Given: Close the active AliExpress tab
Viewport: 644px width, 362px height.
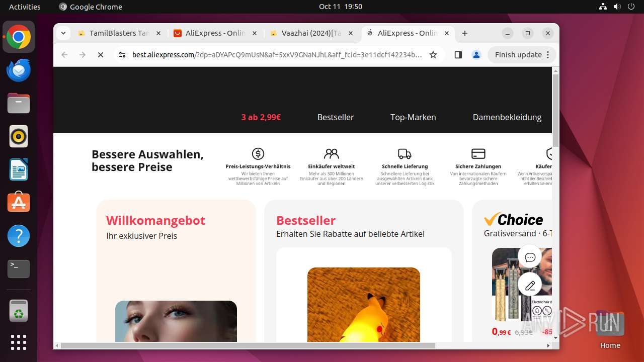Looking at the screenshot, I should pyautogui.click(x=446, y=33).
